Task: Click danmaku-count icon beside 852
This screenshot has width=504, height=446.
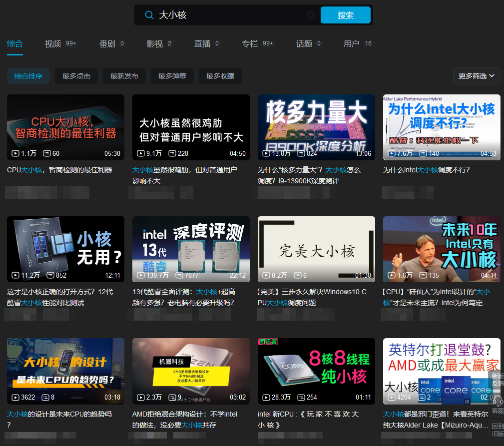Action: (x=50, y=275)
